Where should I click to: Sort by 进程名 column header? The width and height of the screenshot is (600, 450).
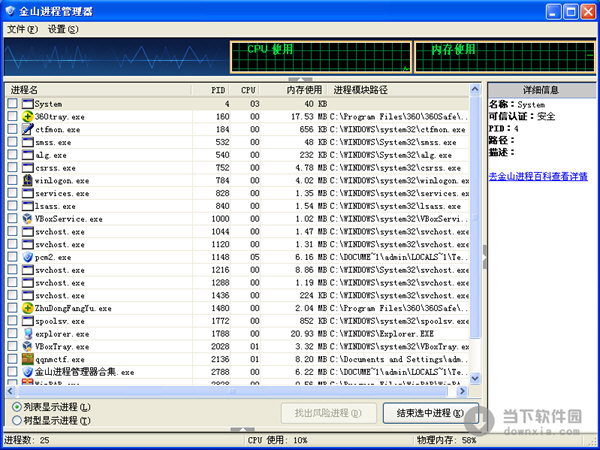pos(99,90)
